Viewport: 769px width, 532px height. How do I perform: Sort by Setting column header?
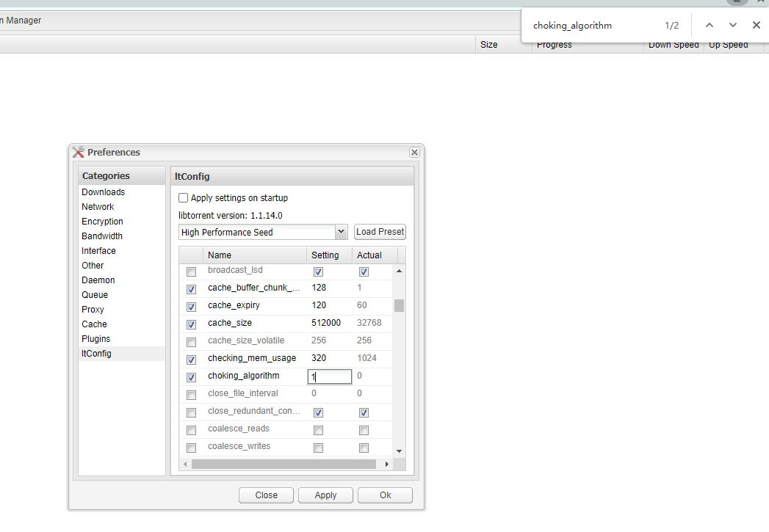(330, 255)
